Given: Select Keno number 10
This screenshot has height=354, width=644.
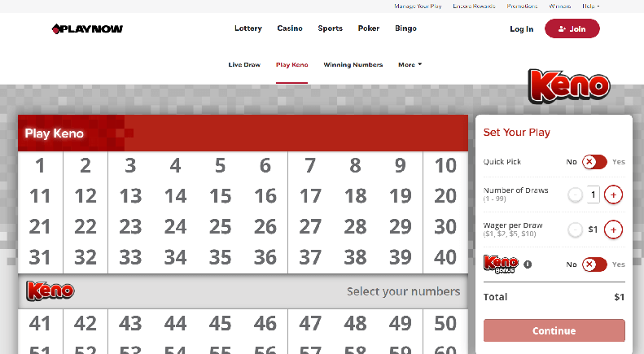Looking at the screenshot, I should click(445, 165).
